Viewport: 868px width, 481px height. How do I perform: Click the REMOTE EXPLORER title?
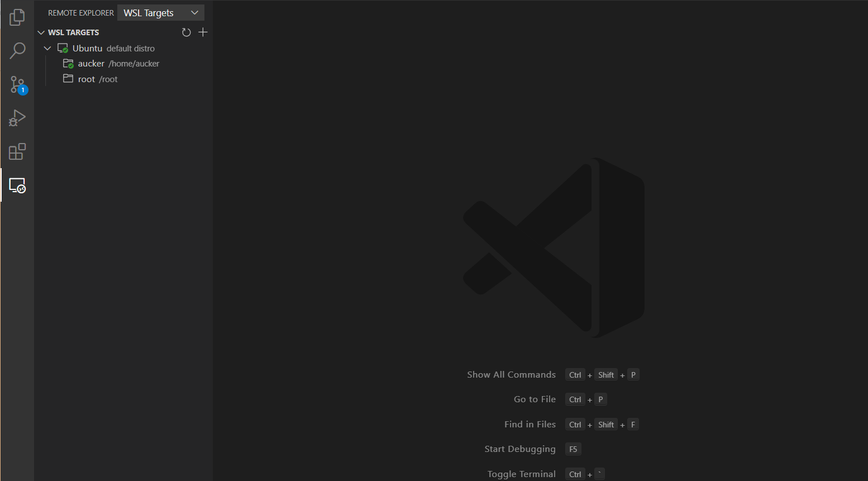[81, 13]
